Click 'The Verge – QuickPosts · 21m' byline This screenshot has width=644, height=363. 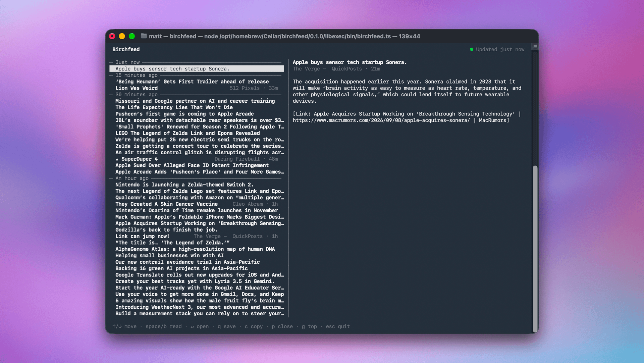point(336,69)
